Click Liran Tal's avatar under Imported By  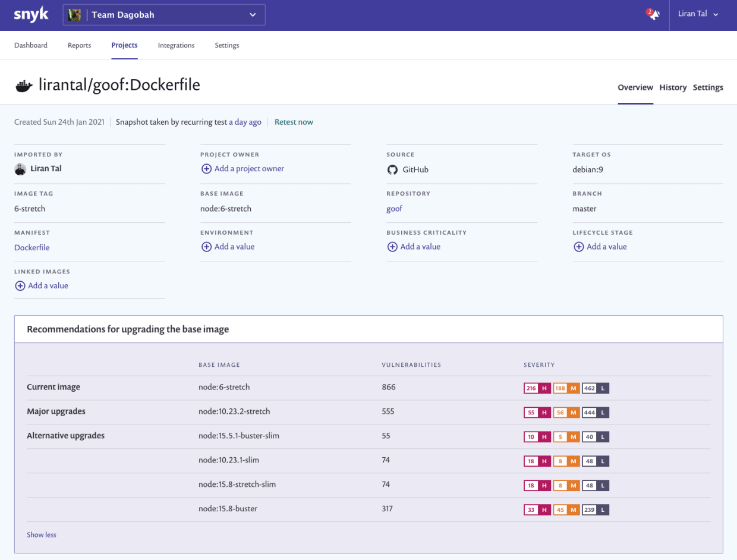pos(20,169)
